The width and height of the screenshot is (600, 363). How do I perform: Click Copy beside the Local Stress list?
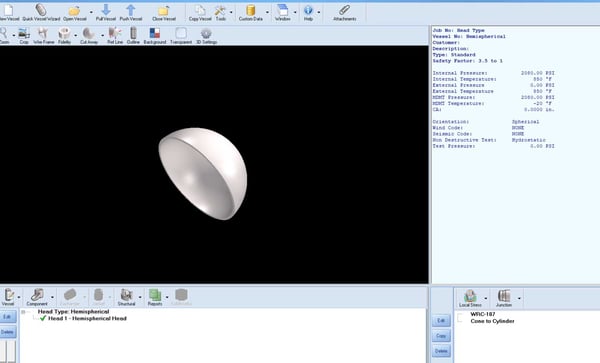[441, 336]
